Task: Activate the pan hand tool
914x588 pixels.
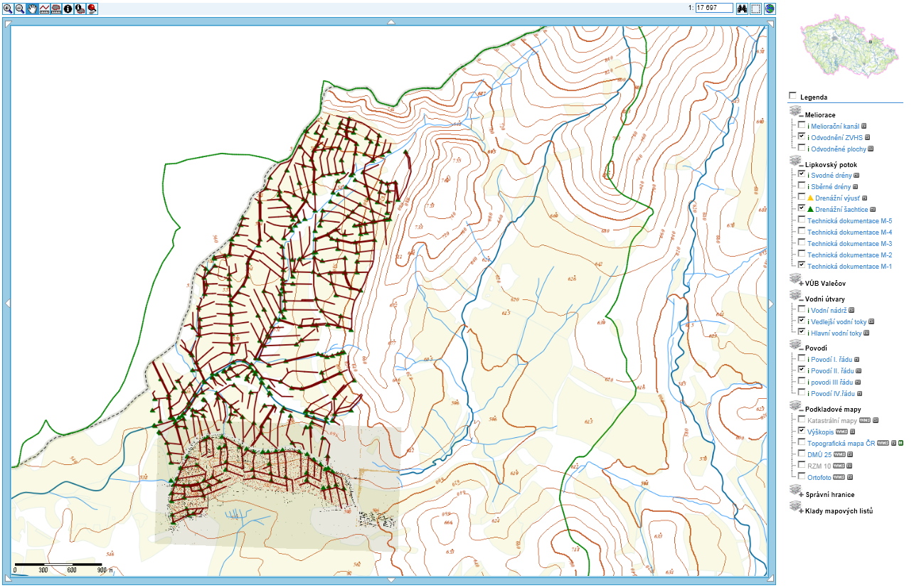Action: (32, 9)
